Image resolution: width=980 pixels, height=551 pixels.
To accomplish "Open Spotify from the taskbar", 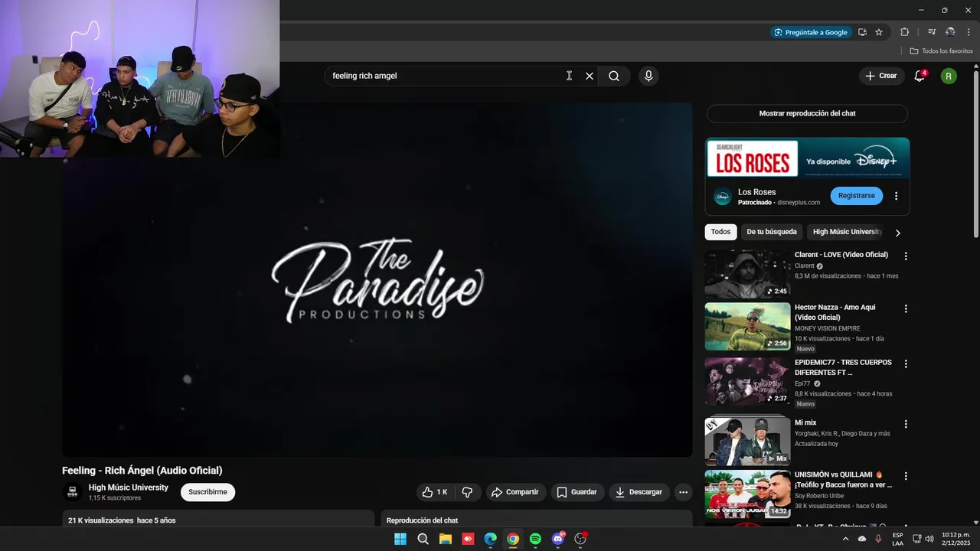I will point(535,539).
